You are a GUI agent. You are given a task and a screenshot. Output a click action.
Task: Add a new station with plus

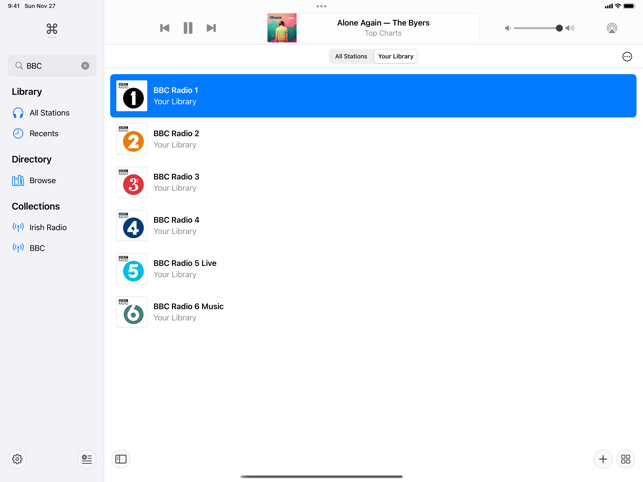602,459
